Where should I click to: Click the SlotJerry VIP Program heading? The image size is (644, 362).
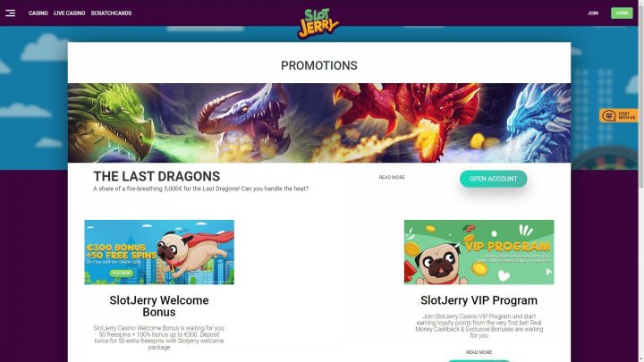pos(479,300)
